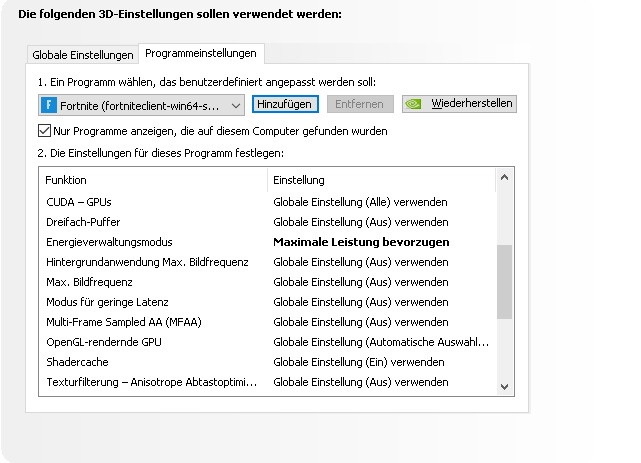This screenshot has width=641, height=463.
Task: Click the NVIDIA logo on Wiederherstellen button
Action: [413, 104]
